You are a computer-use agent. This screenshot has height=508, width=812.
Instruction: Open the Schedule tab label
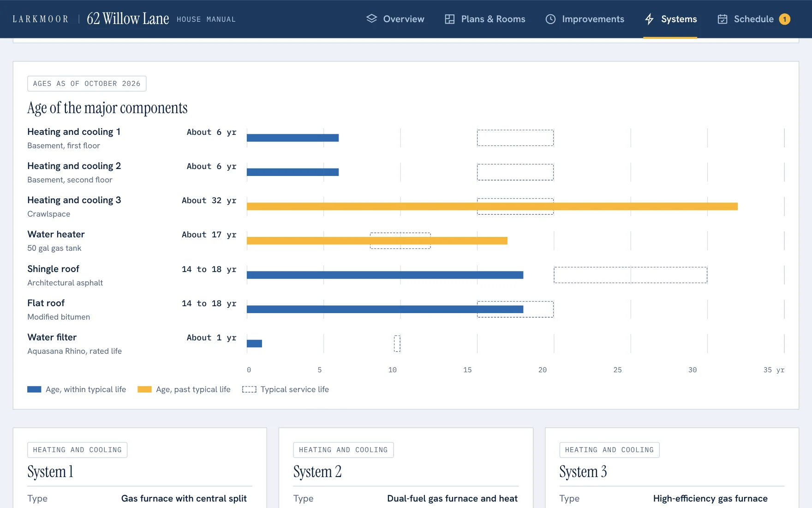pos(753,19)
